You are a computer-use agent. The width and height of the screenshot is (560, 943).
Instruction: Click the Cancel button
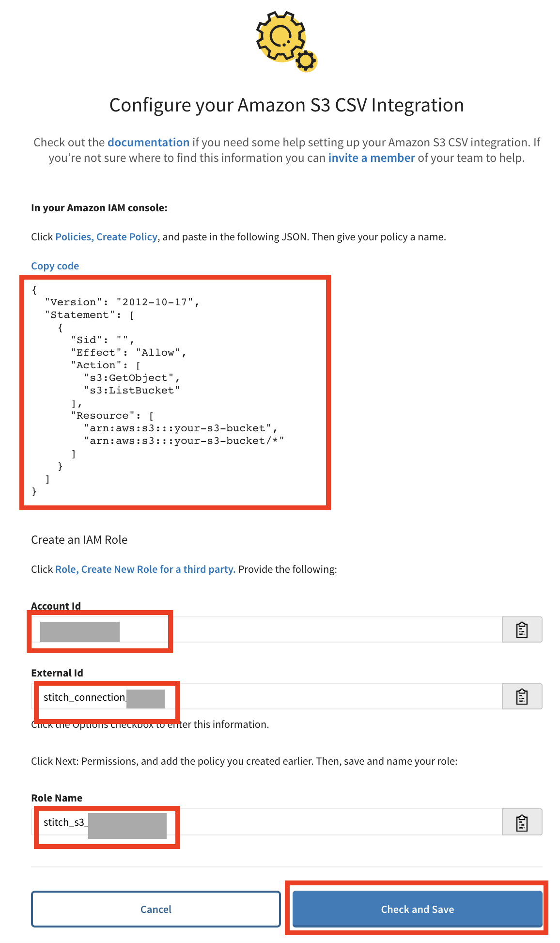point(156,909)
